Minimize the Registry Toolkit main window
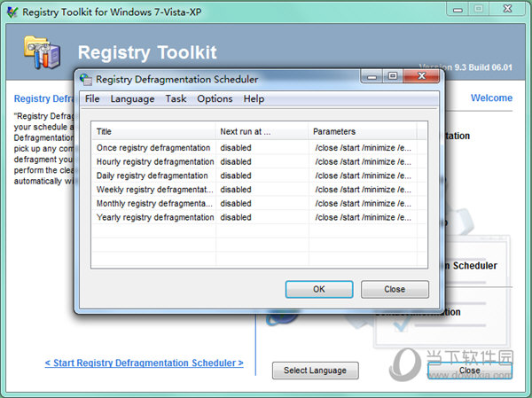The image size is (532, 398). click(x=458, y=9)
